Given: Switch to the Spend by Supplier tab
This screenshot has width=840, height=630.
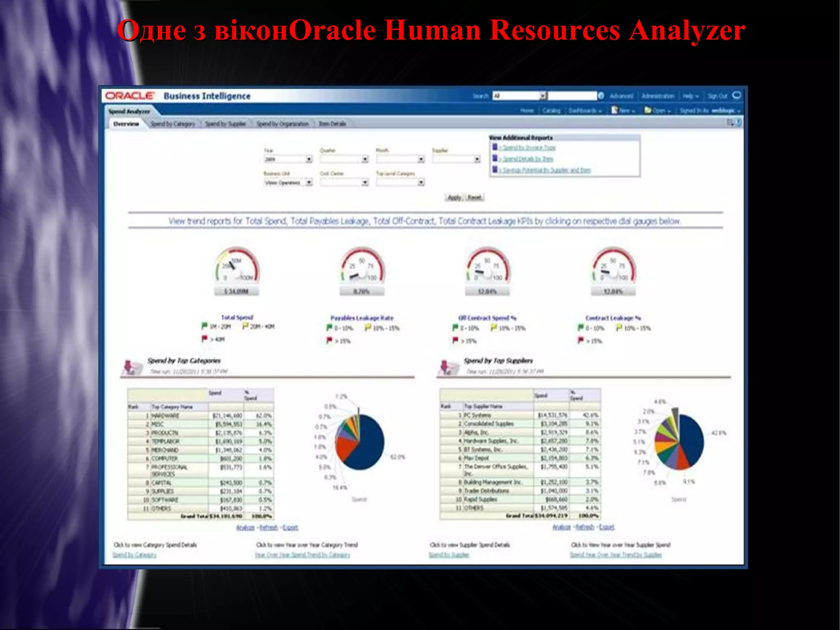Looking at the screenshot, I should tap(226, 124).
